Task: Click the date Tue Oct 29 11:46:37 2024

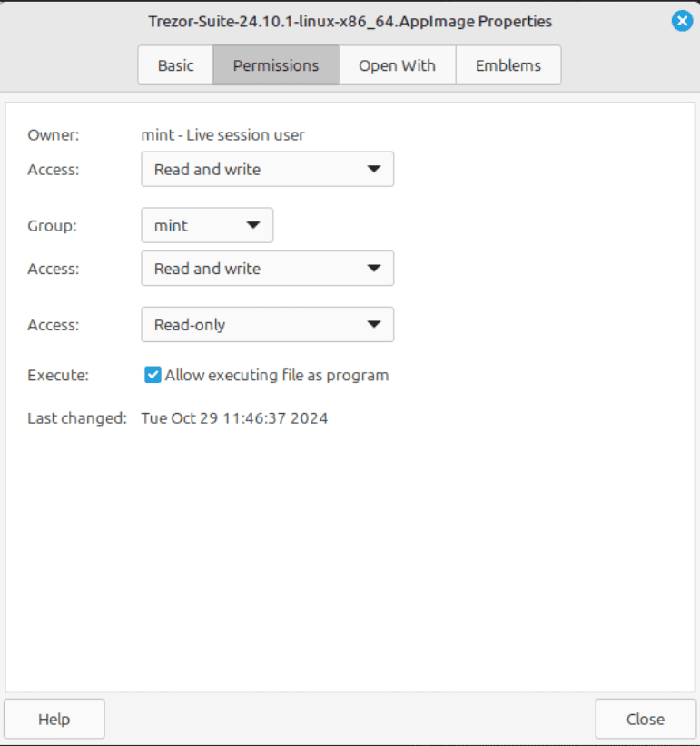Action: (x=234, y=418)
